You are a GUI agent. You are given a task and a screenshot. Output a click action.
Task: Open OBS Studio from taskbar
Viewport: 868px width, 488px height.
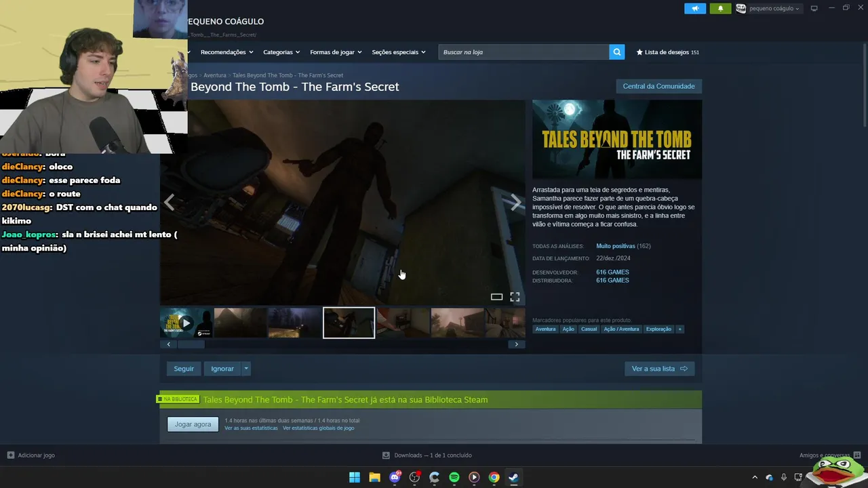click(x=414, y=477)
